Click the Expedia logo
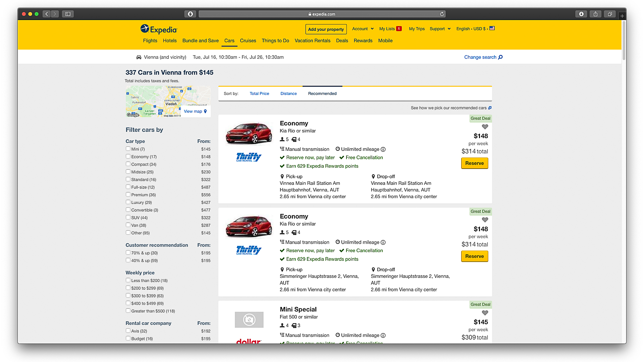 tap(158, 29)
